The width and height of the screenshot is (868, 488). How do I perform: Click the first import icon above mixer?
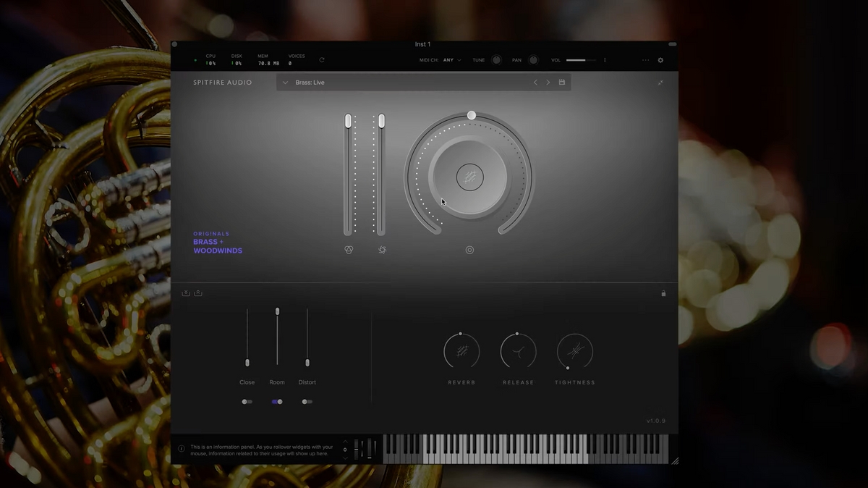(186, 293)
